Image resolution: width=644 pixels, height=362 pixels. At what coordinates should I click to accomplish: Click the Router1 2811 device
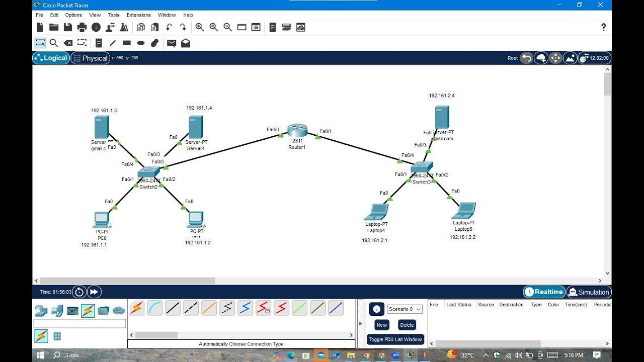[x=297, y=131]
